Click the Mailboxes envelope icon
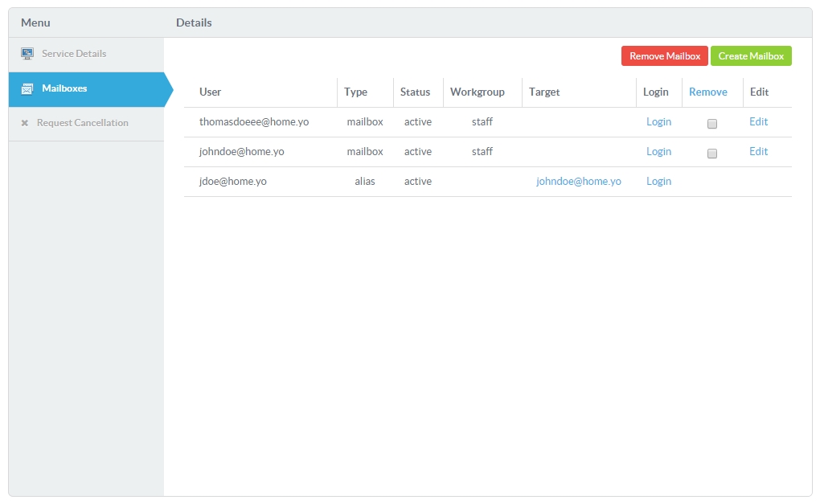This screenshot has height=504, width=820. (27, 88)
